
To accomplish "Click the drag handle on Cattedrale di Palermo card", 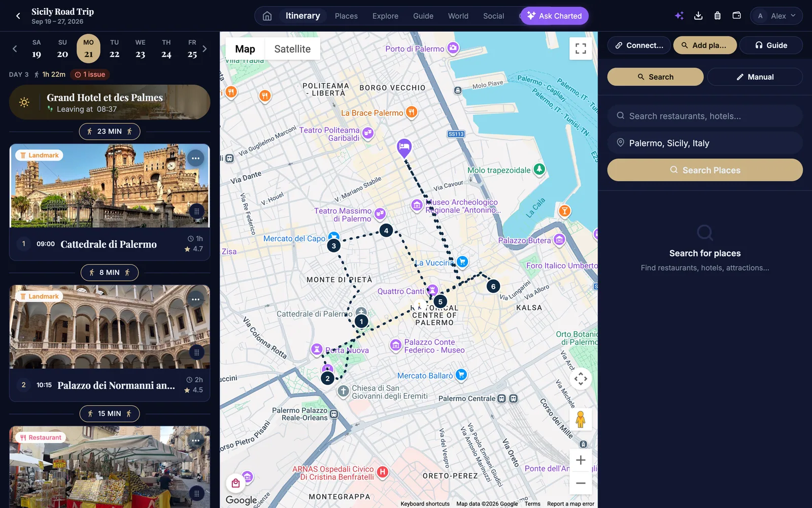I will click(x=196, y=211).
